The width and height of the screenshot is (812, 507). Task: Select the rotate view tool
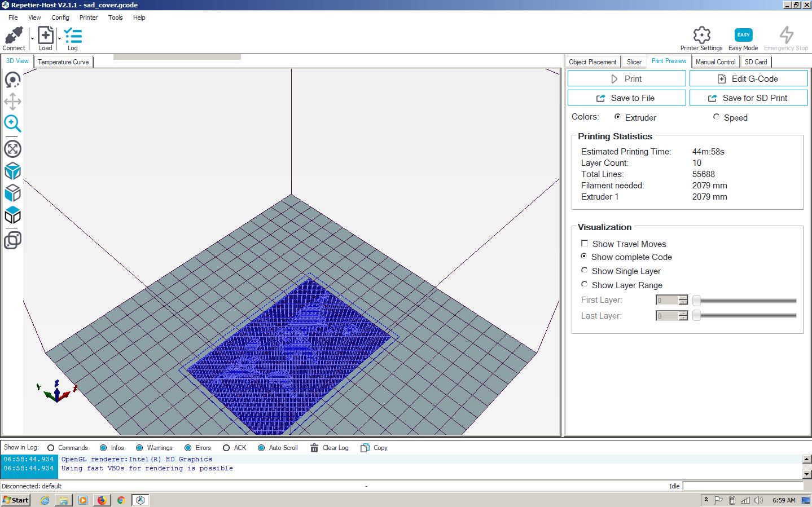point(12,80)
